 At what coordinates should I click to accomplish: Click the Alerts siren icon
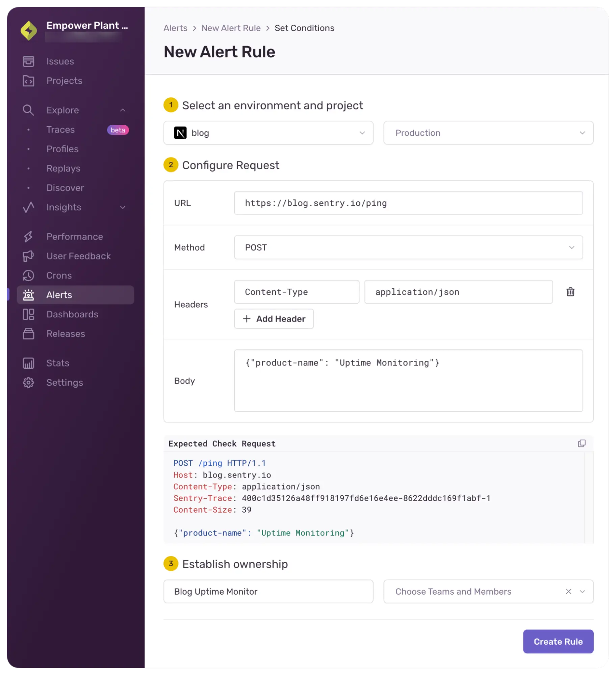point(28,295)
